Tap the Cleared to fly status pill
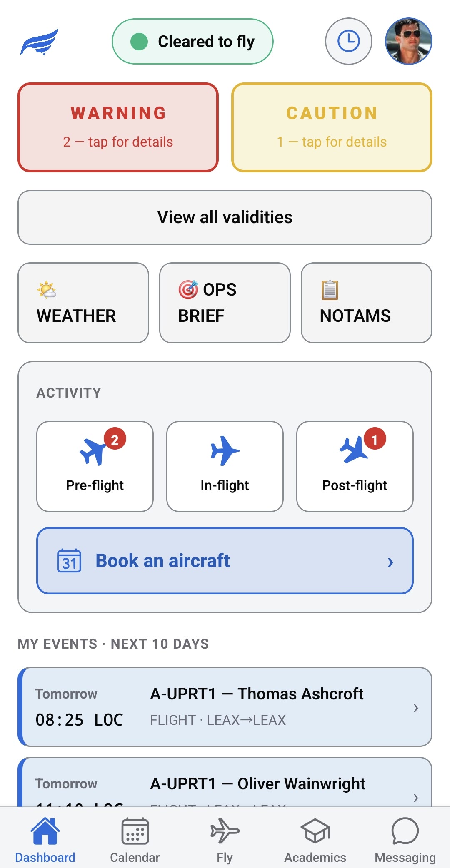Viewport: 450px width, 868px height. [x=192, y=41]
